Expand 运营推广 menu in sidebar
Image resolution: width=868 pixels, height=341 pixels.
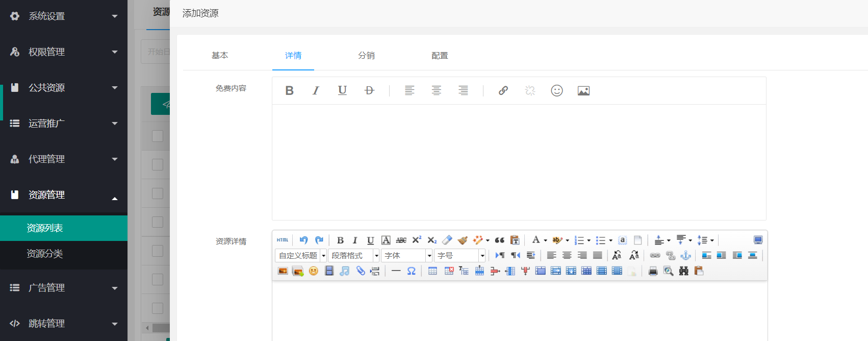[64, 123]
